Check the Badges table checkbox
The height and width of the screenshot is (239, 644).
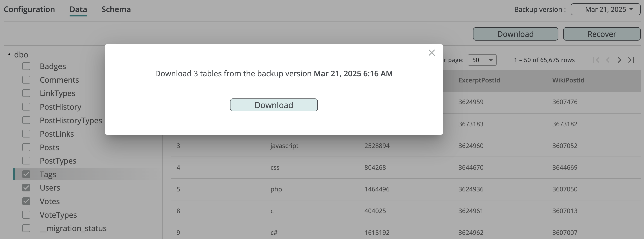coord(26,66)
